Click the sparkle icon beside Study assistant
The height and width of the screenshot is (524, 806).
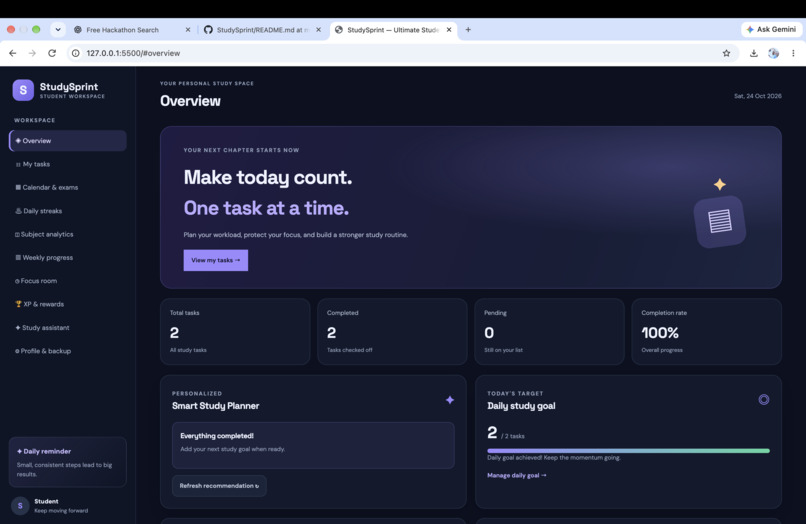click(18, 328)
